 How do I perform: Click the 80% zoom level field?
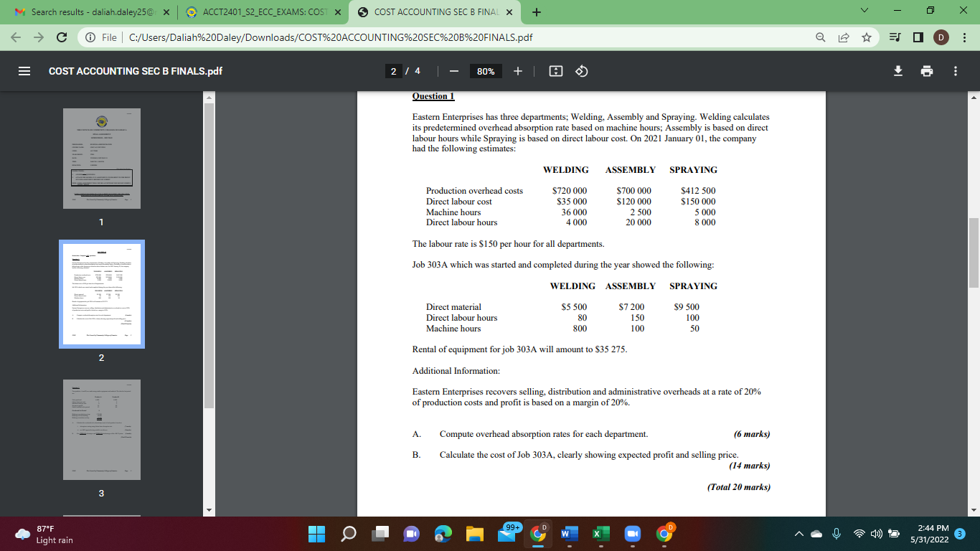coord(486,71)
